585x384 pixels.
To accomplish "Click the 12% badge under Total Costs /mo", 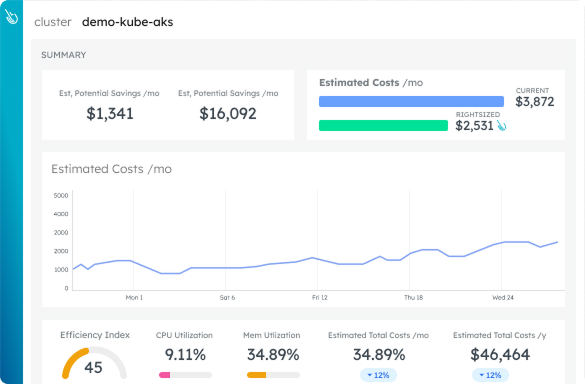I will pos(378,375).
